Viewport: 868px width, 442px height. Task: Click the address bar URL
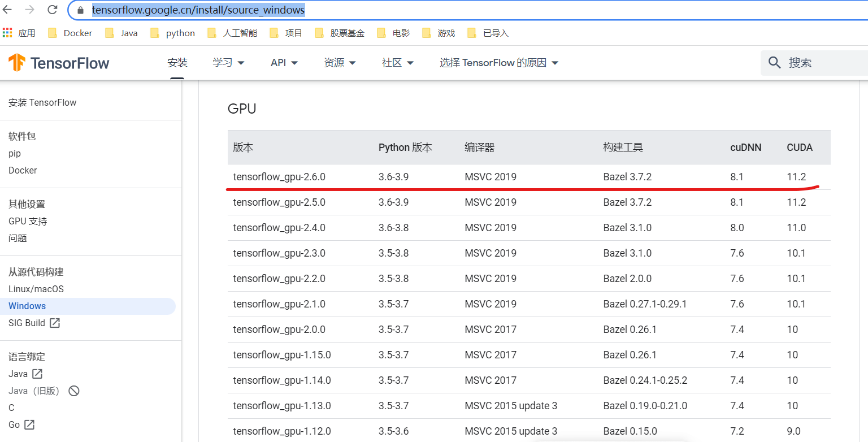[198, 10]
